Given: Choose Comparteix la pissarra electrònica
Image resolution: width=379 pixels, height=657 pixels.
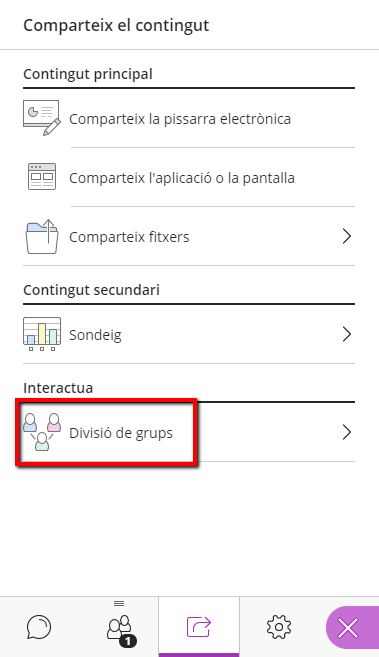Looking at the screenshot, I should (180, 119).
